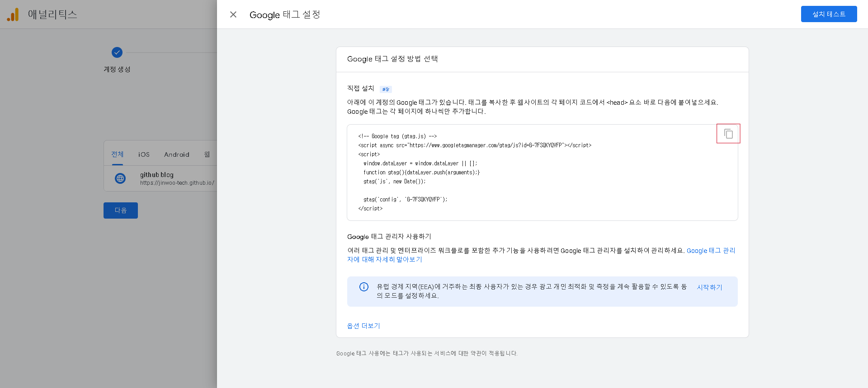The height and width of the screenshot is (388, 868).
Task: Click the completed 계정 생성 step checkmark
Action: click(117, 52)
